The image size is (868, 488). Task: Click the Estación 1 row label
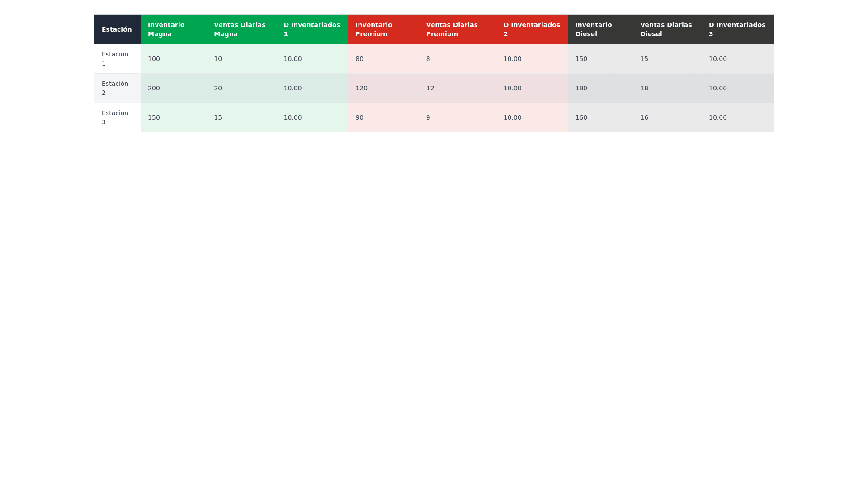coord(114,59)
